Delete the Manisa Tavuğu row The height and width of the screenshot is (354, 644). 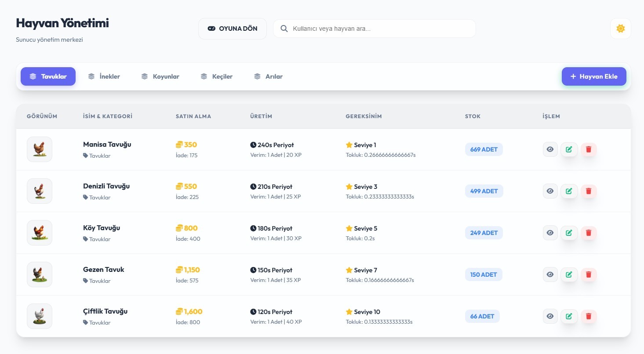coord(589,149)
